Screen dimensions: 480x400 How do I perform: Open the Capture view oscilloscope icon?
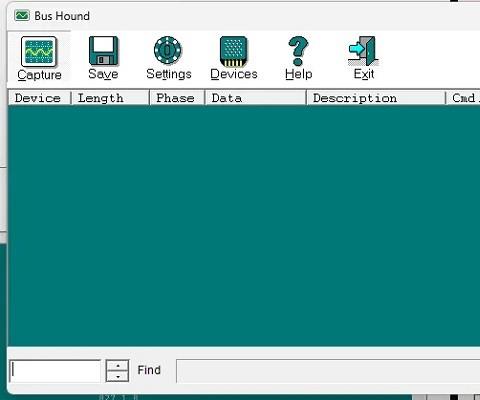click(39, 52)
